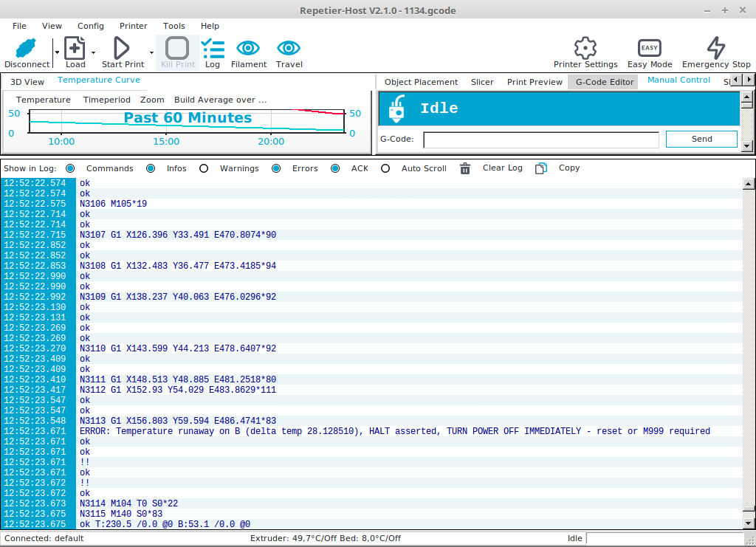Focus the G-Code input field

[x=541, y=140]
